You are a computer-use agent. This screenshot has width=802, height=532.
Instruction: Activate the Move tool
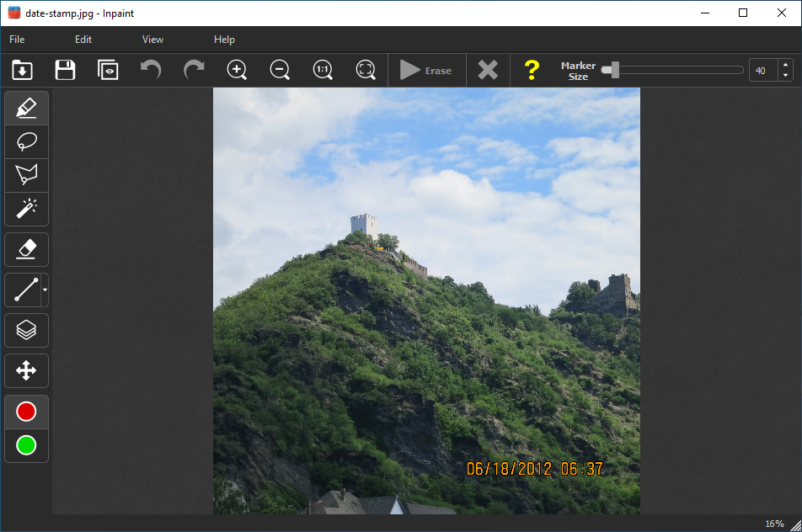click(x=26, y=370)
